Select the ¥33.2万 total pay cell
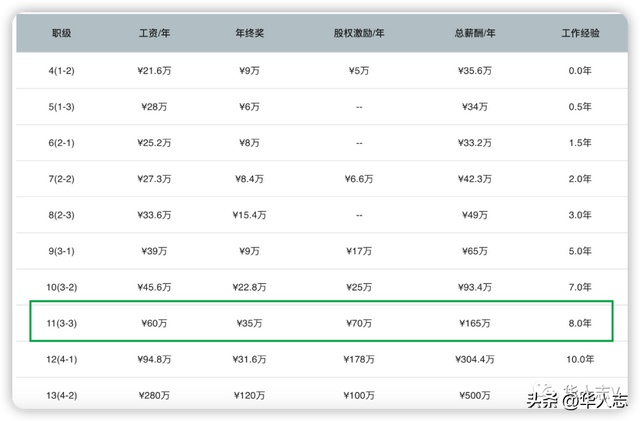The height and width of the screenshot is (421, 640). [475, 143]
